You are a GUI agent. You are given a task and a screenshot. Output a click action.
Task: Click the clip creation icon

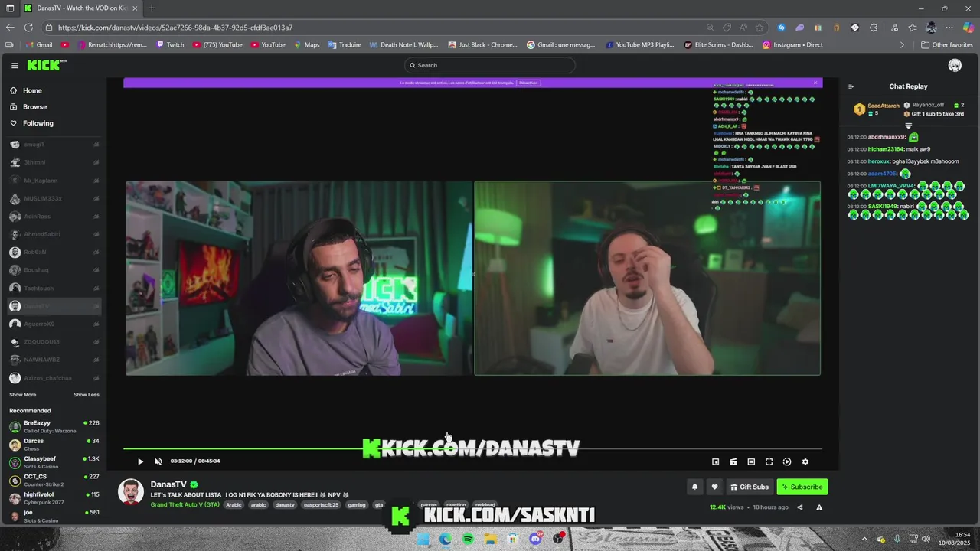click(x=733, y=461)
